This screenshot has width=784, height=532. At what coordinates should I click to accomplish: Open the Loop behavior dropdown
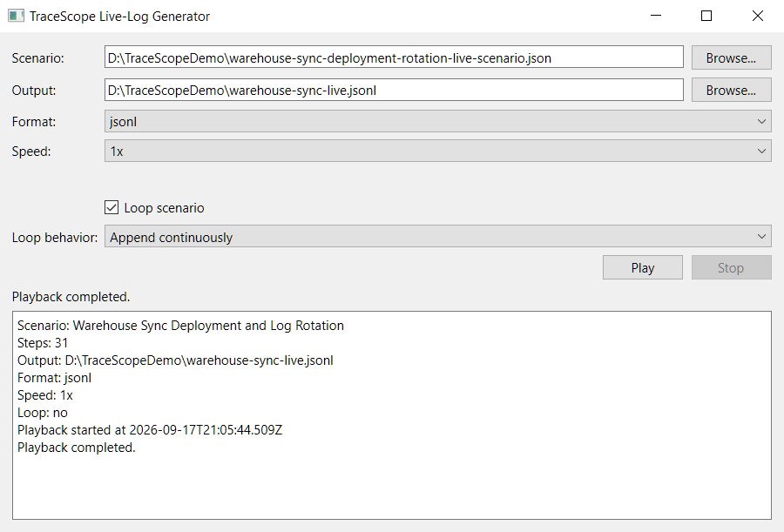click(x=437, y=237)
